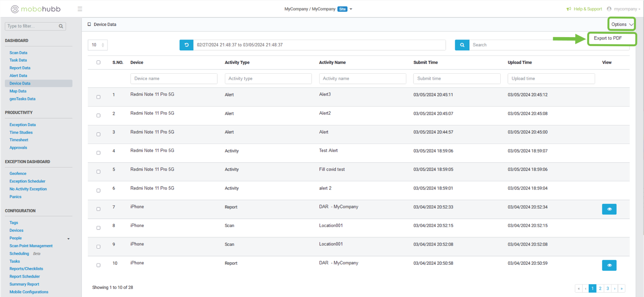Click the rows-per-page stepper showing 10
Image resolution: width=644 pixels, height=297 pixels.
tap(98, 45)
